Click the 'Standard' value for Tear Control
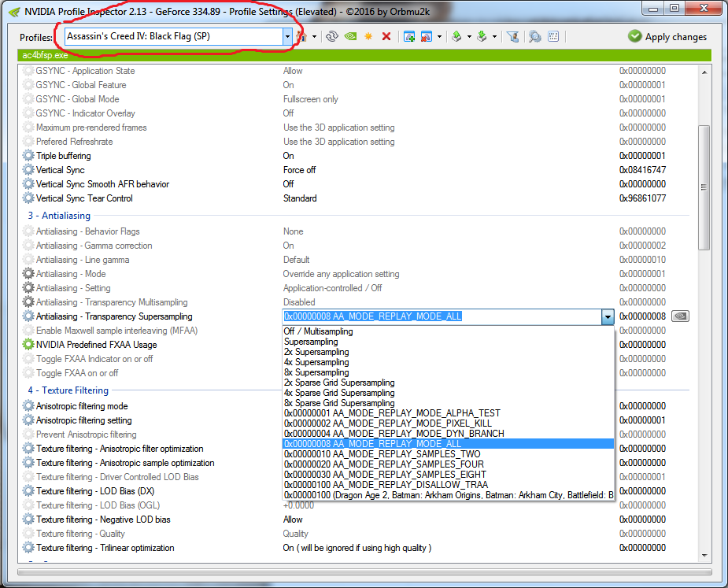The image size is (728, 588). click(x=300, y=198)
